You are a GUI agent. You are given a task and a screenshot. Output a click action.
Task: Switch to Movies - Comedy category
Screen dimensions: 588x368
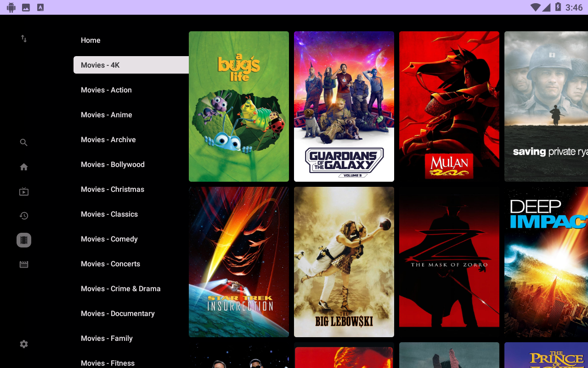pos(109,239)
